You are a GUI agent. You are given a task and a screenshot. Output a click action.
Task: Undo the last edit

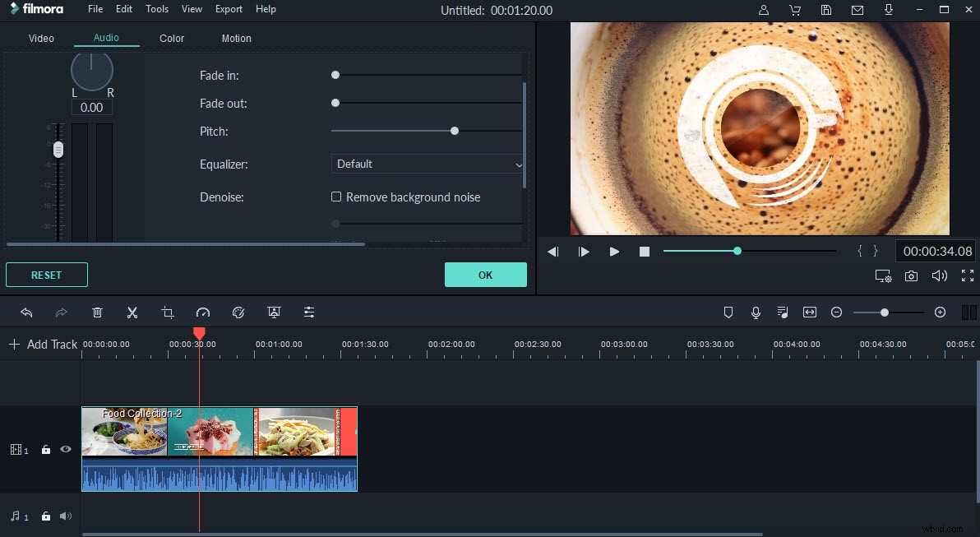[x=26, y=312]
